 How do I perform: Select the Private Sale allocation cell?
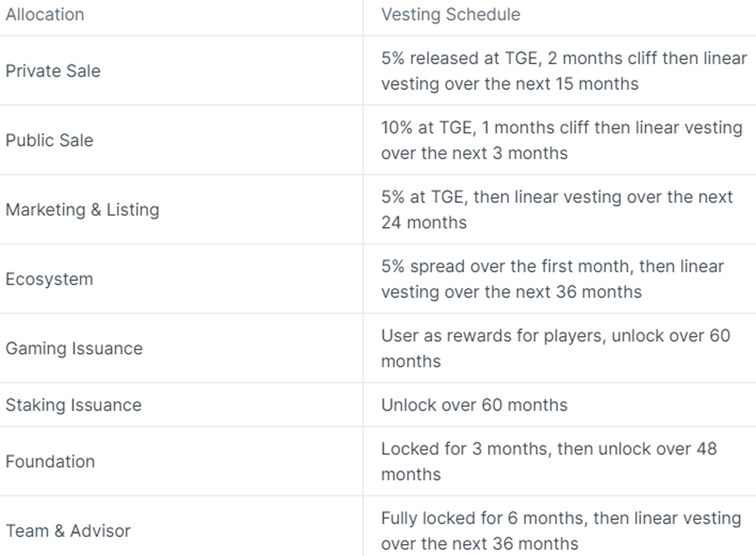pos(53,71)
